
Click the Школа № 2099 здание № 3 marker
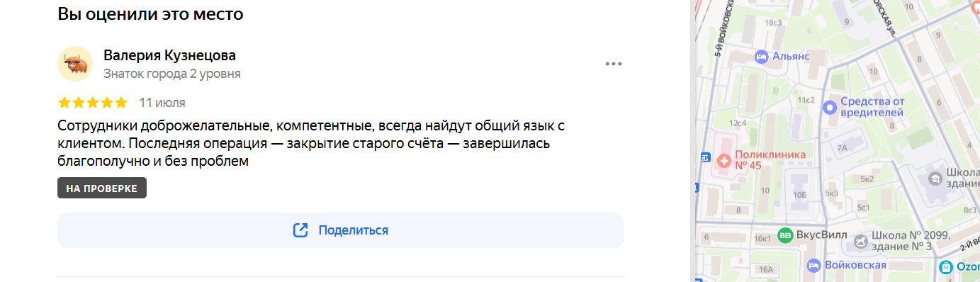point(860,242)
